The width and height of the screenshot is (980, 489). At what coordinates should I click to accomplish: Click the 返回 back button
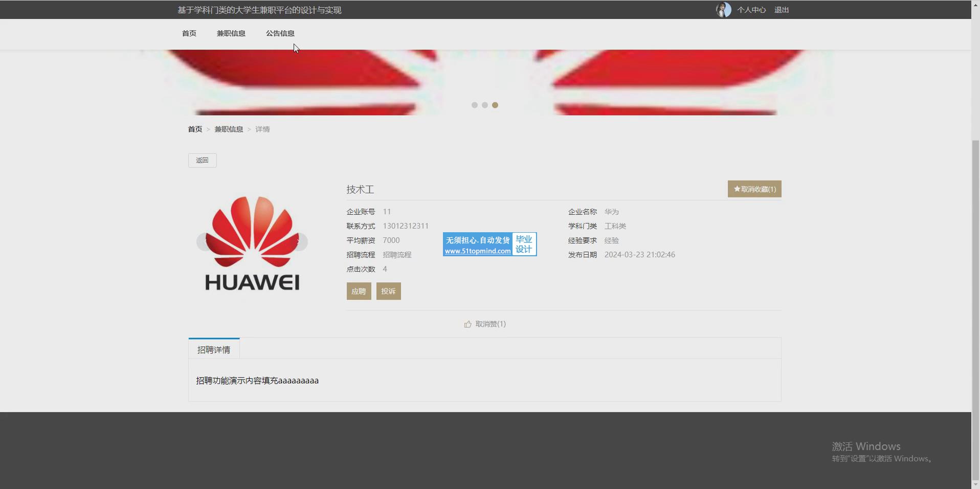(x=203, y=161)
